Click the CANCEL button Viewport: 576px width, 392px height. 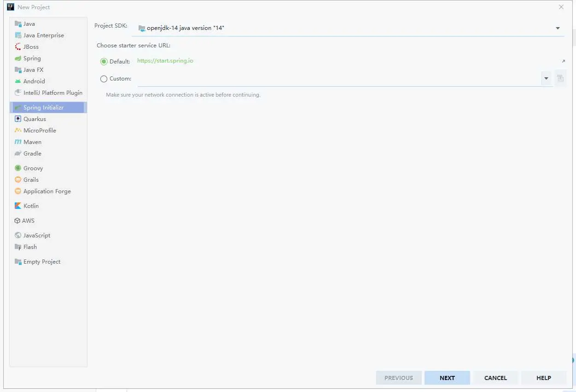[495, 378]
